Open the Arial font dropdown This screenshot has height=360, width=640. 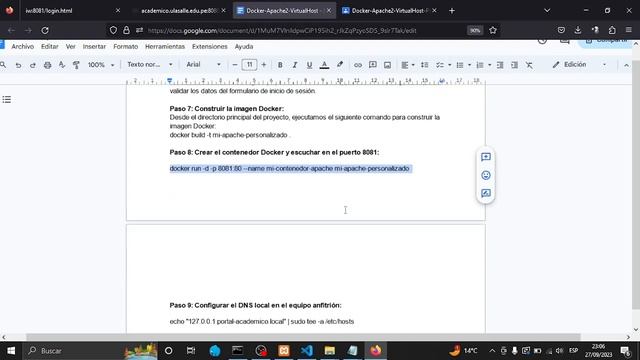click(x=203, y=64)
